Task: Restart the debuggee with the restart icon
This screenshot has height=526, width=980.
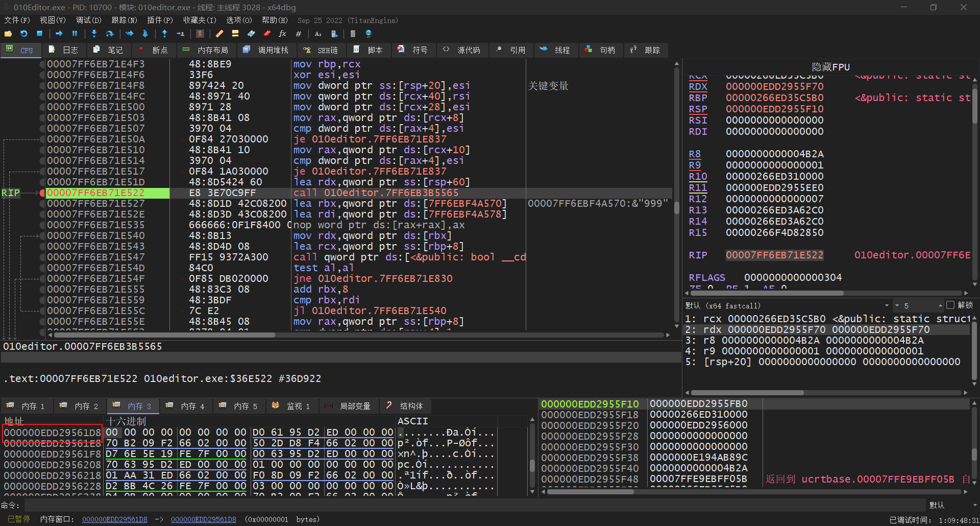Action: point(24,34)
